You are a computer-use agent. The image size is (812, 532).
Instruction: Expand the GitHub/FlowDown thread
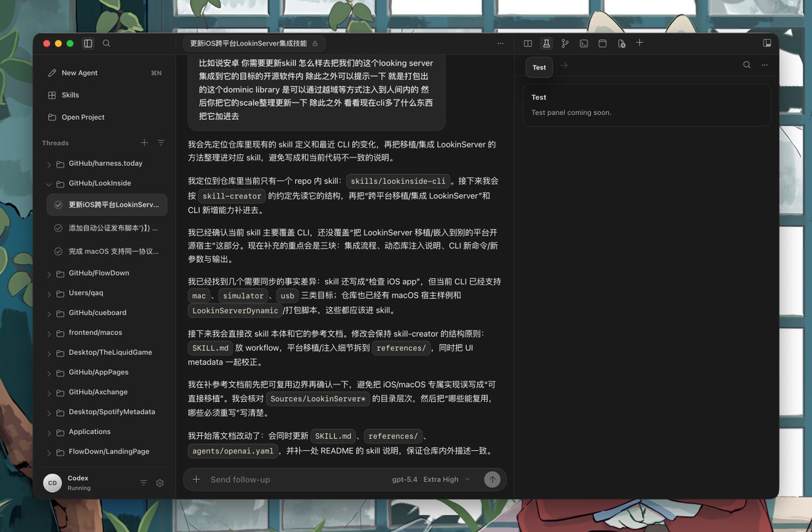coord(48,273)
